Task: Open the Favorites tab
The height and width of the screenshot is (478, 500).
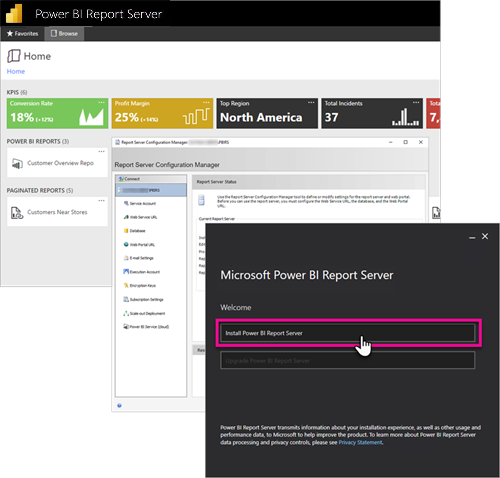Action: point(22,34)
